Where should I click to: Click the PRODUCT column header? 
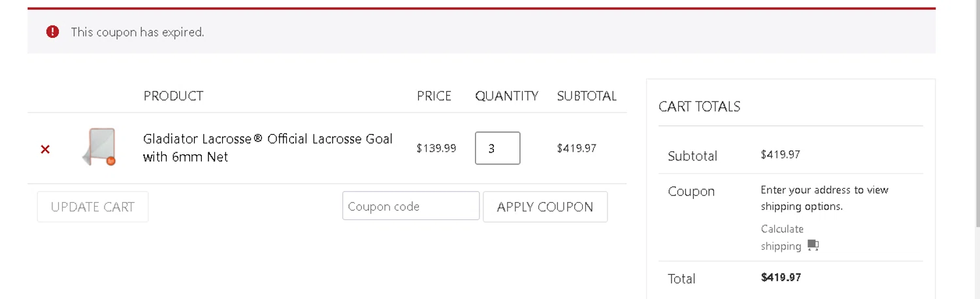[173, 96]
